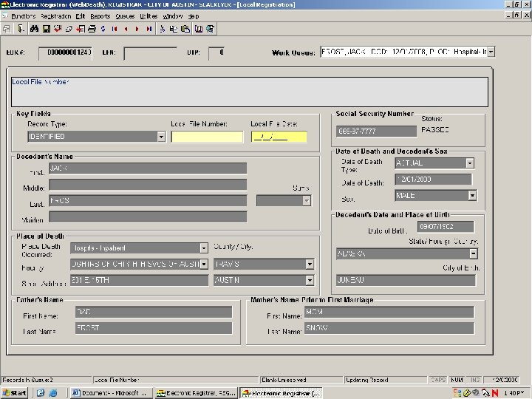Click decedent's Last name field
532x399 pixels.
point(148,200)
